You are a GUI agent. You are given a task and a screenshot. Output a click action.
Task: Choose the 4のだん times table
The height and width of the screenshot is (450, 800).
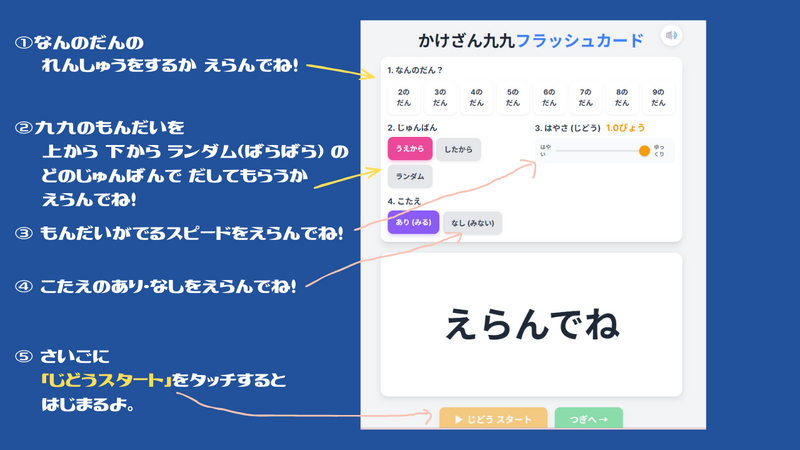pyautogui.click(x=476, y=97)
